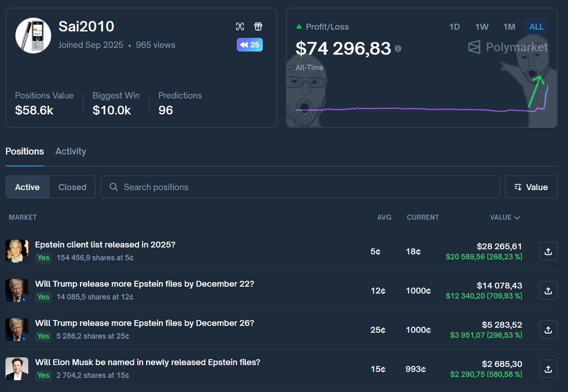Click the profile scan icon near Sai2010
The height and width of the screenshot is (392, 568).
pos(240,26)
